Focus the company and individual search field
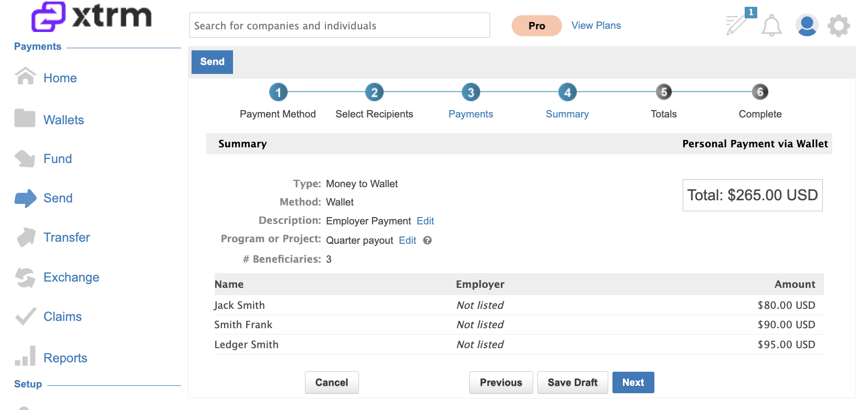The width and height of the screenshot is (868, 410). (340, 25)
